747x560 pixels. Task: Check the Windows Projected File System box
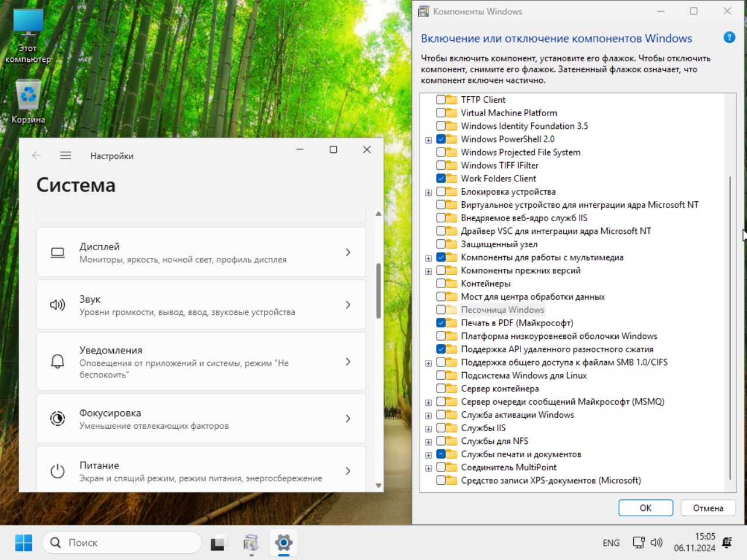[x=441, y=152]
